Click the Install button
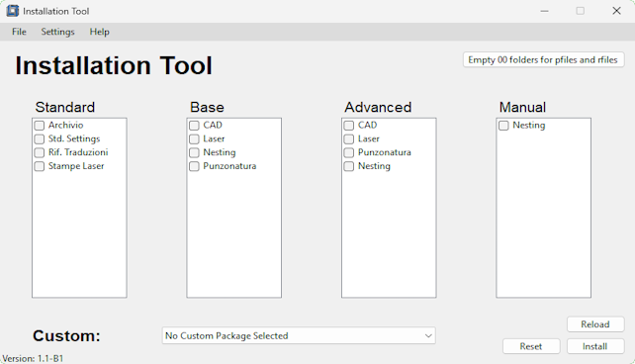 (x=595, y=346)
